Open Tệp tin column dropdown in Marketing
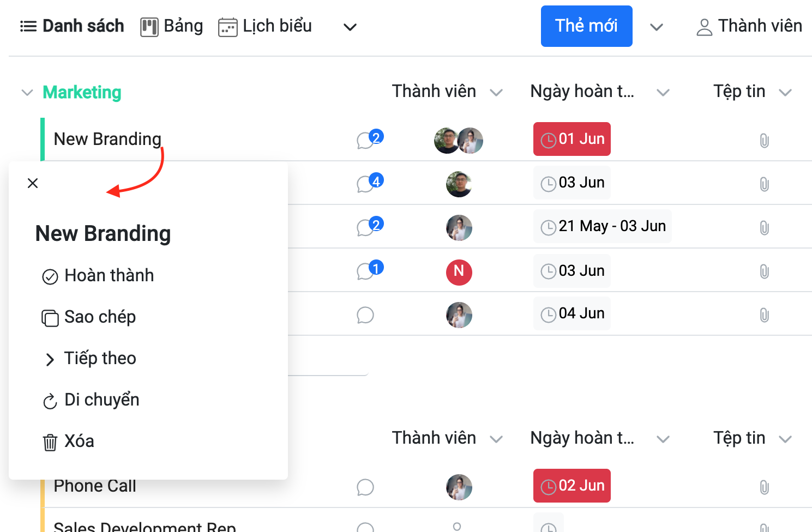 [785, 93]
